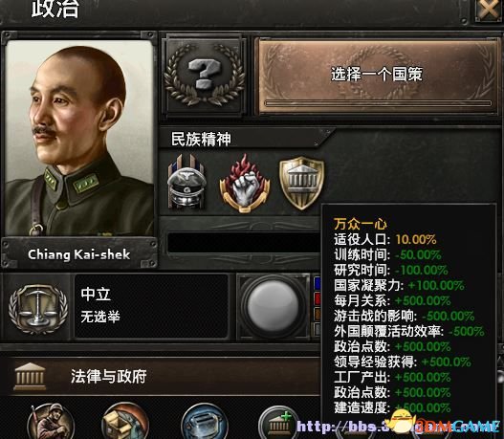Click the 中立 无选举 ideology panel

point(151,306)
